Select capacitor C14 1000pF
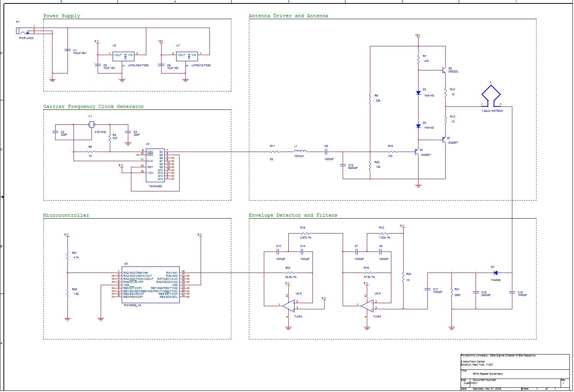 (302, 252)
